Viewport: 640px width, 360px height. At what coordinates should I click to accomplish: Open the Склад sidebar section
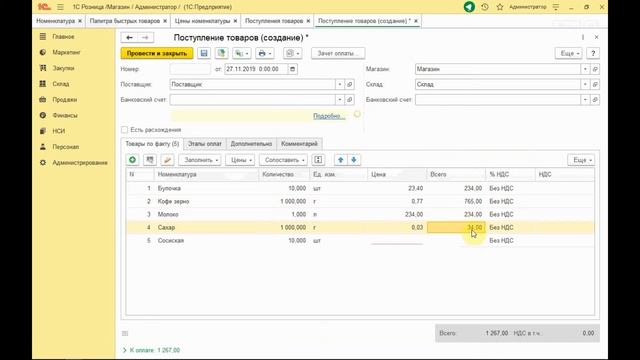click(60, 84)
